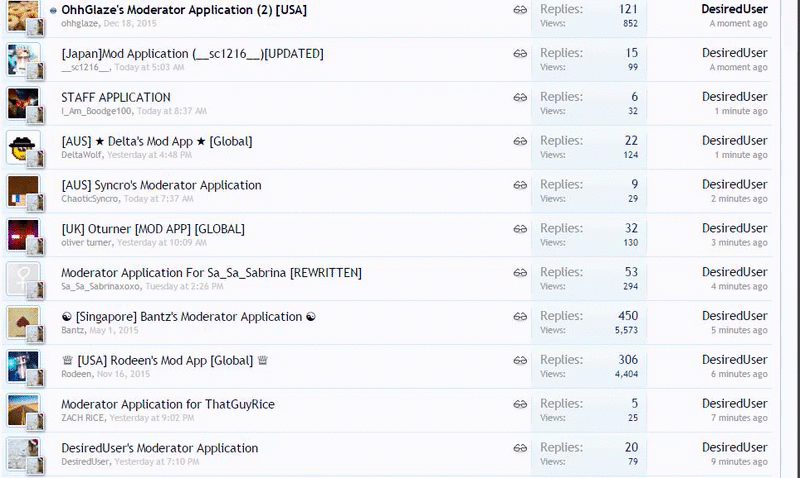Open [AUS] Delta's Mod App [Global] thread
800x478 pixels.
[157, 141]
